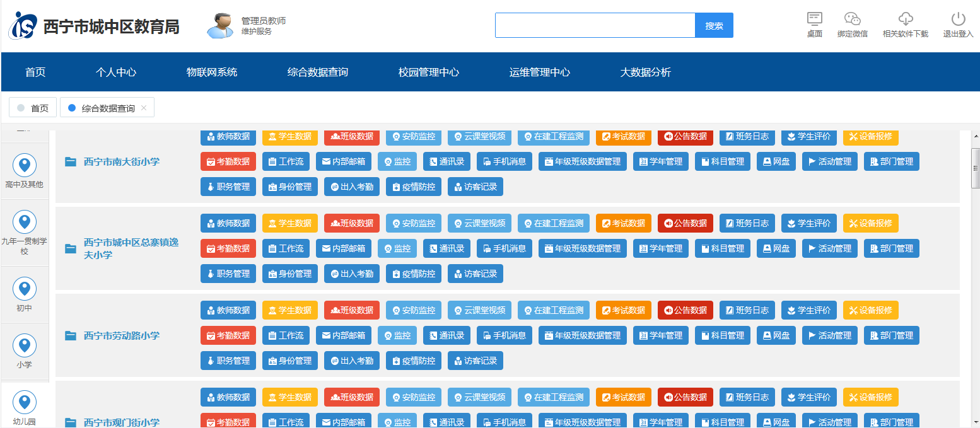Open 活动管理 for 西宁市劳动路小学
This screenshot has width=980, height=428.
tap(830, 335)
